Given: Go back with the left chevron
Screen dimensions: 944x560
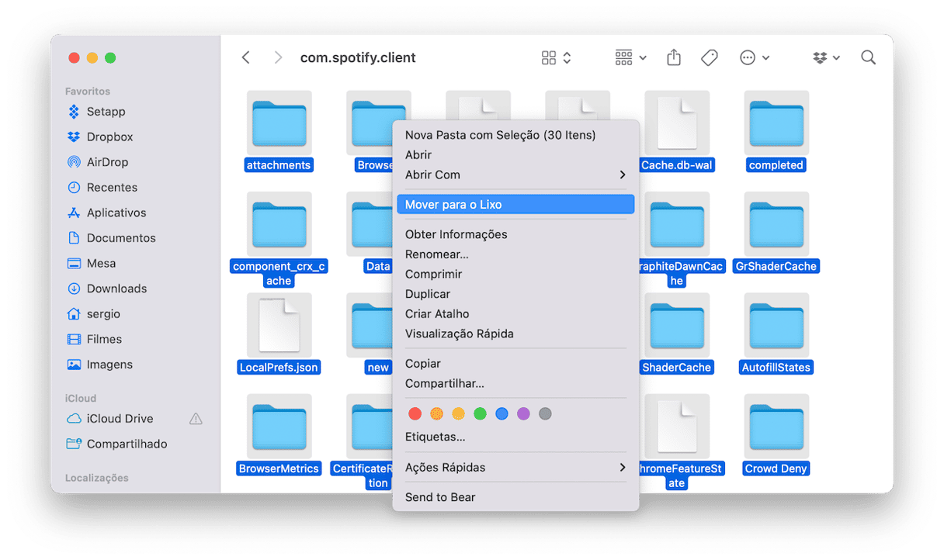Looking at the screenshot, I should click(246, 57).
